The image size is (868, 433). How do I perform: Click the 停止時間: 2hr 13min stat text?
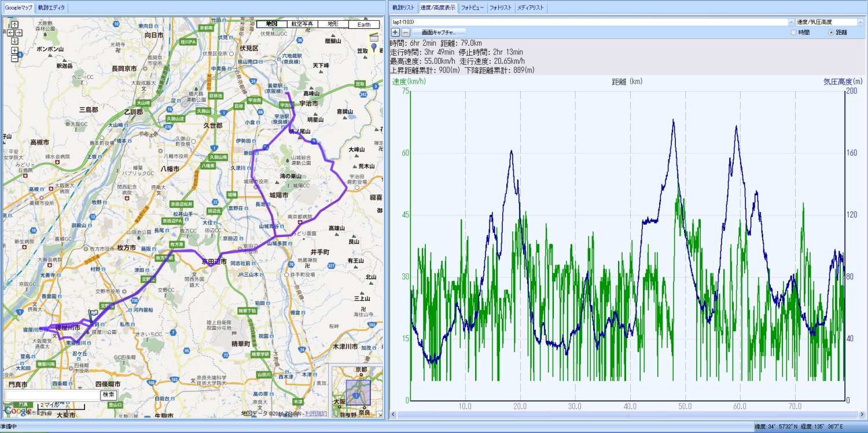[x=491, y=52]
